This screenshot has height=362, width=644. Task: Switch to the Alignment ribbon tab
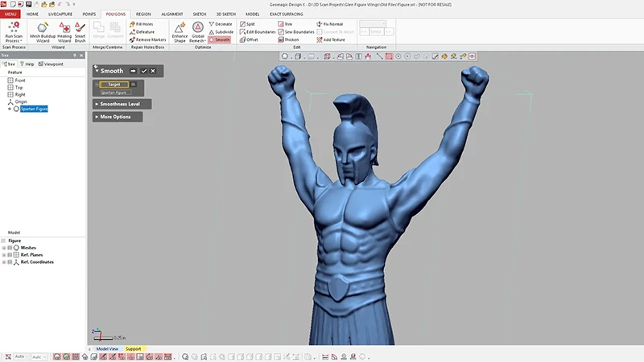click(x=171, y=14)
